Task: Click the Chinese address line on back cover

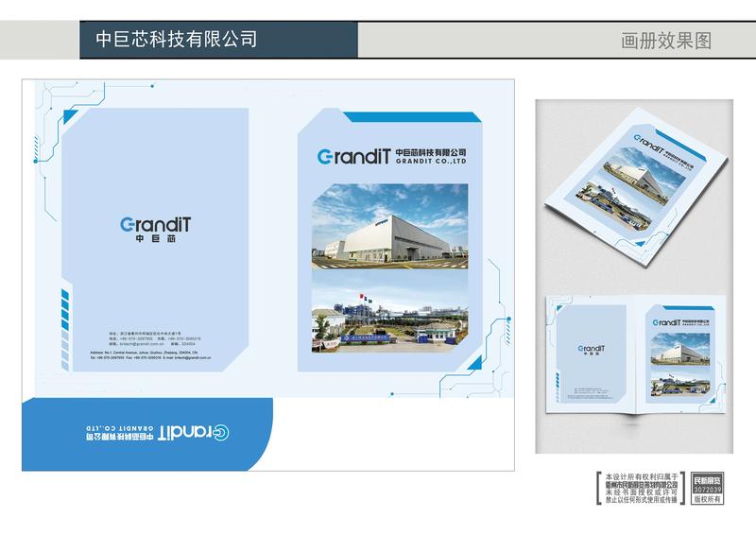Action: coord(146,334)
